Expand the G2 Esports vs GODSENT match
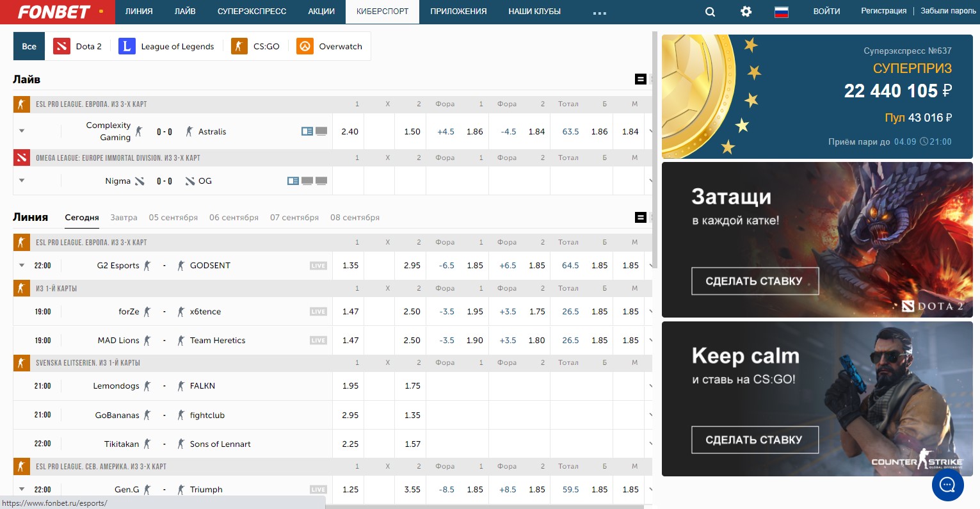Viewport: 980px width, 509px height. 22,266
